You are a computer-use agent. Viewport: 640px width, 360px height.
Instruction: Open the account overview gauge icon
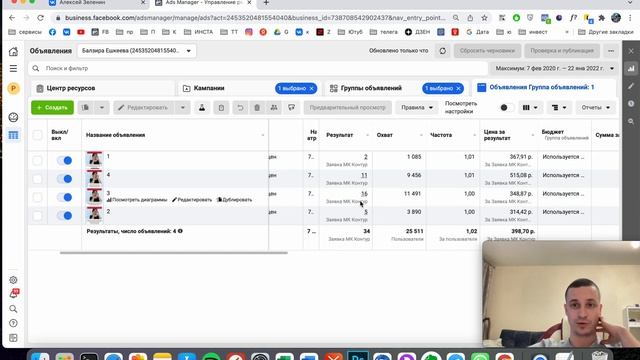point(13,118)
